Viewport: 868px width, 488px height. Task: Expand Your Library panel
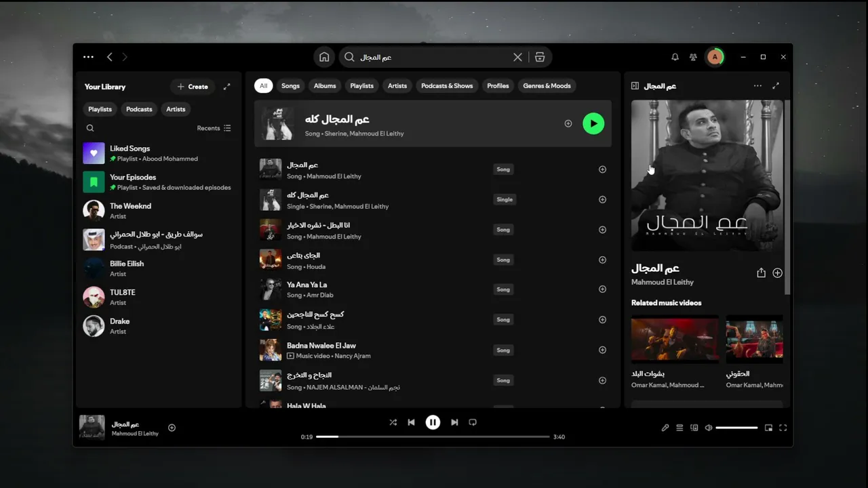point(226,87)
